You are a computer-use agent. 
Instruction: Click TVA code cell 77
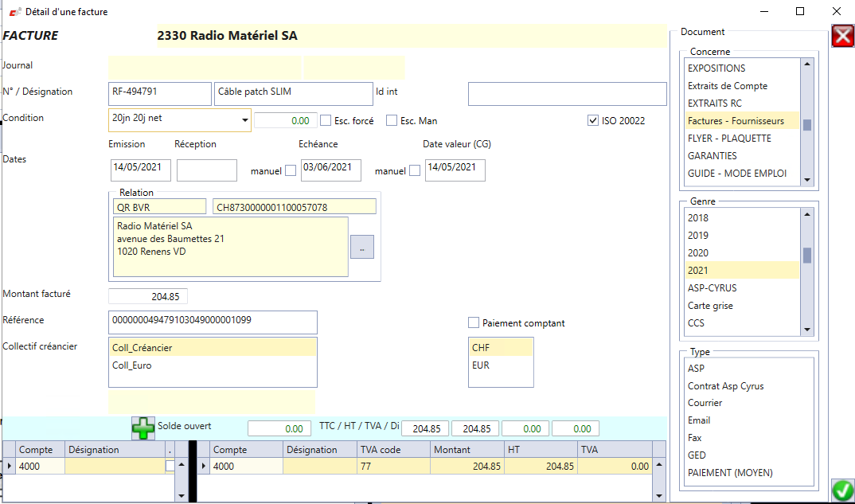click(x=394, y=466)
